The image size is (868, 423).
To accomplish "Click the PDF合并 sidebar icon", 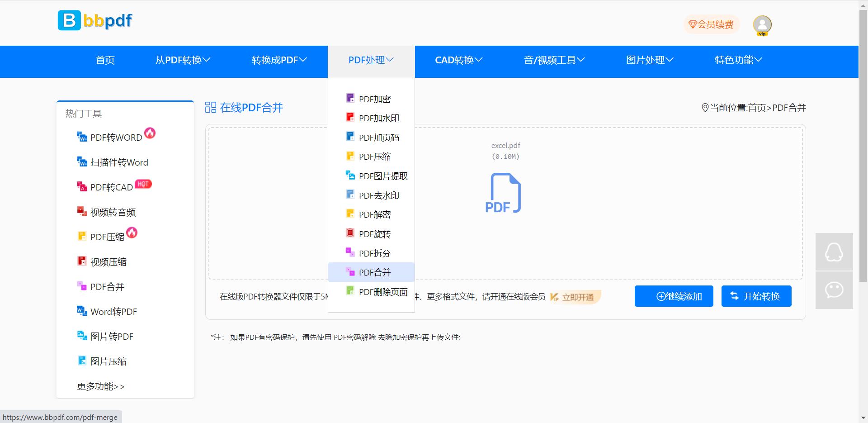I will 82,286.
